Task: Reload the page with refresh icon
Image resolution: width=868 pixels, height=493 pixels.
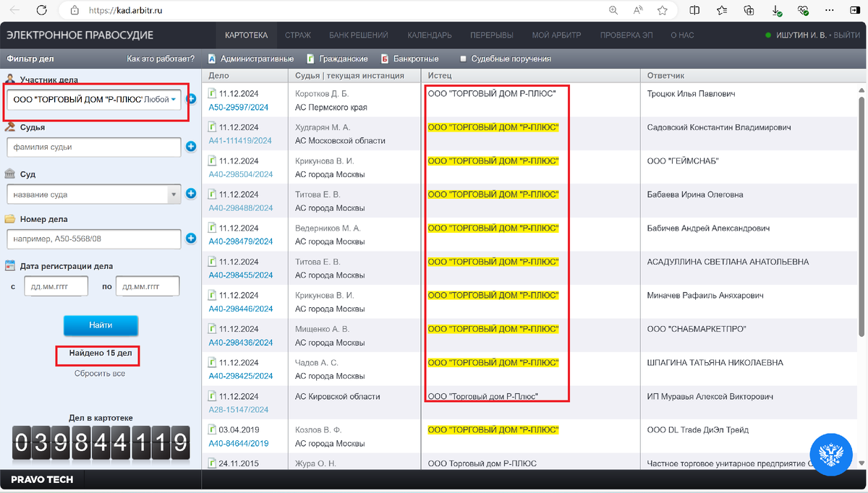Action: point(42,10)
